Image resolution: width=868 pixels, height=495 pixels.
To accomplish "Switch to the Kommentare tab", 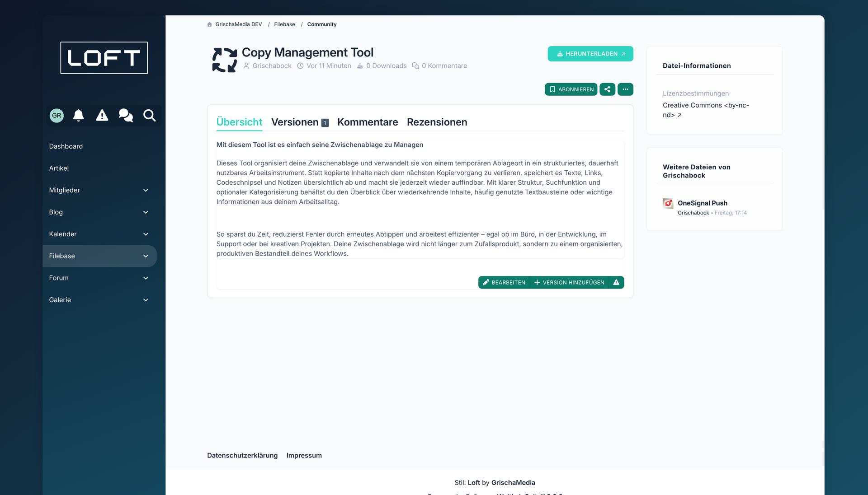I will pos(367,122).
